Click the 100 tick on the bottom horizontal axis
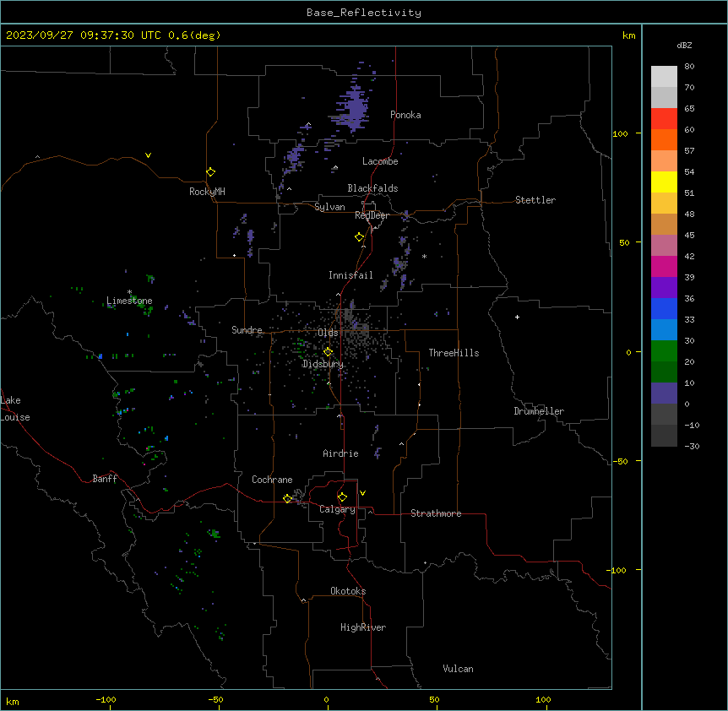The height and width of the screenshot is (711, 728). point(543,699)
